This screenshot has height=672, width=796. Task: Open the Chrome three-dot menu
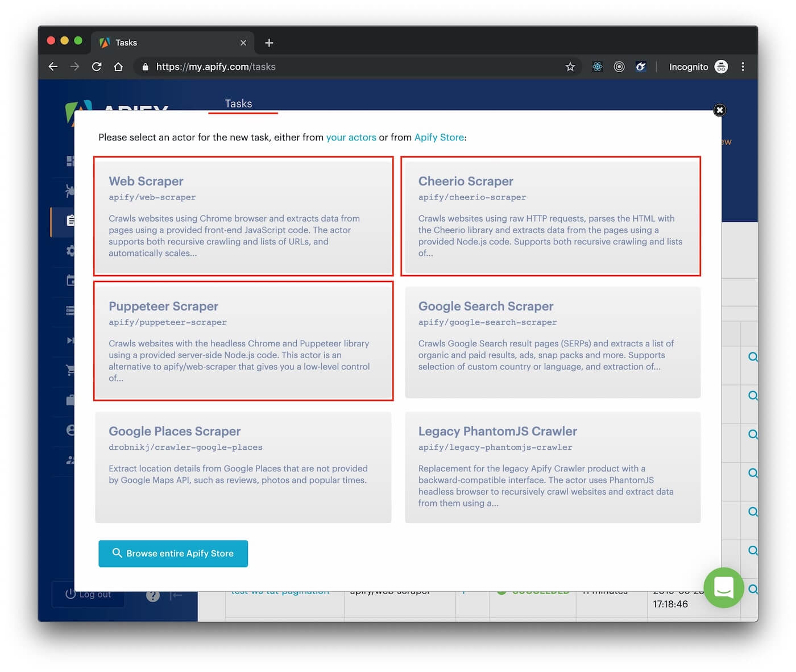pyautogui.click(x=743, y=67)
